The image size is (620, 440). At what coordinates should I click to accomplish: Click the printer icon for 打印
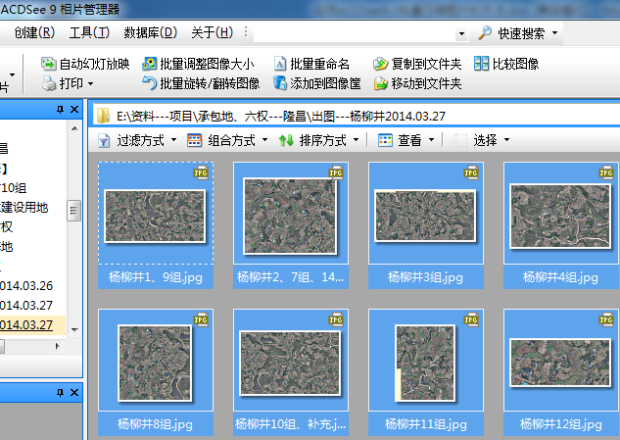point(49,83)
